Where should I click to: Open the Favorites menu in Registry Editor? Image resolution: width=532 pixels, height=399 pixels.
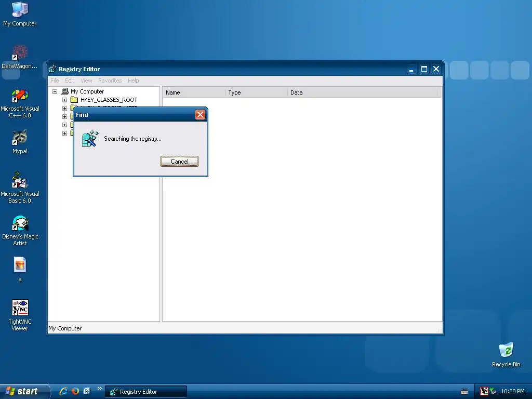(110, 81)
